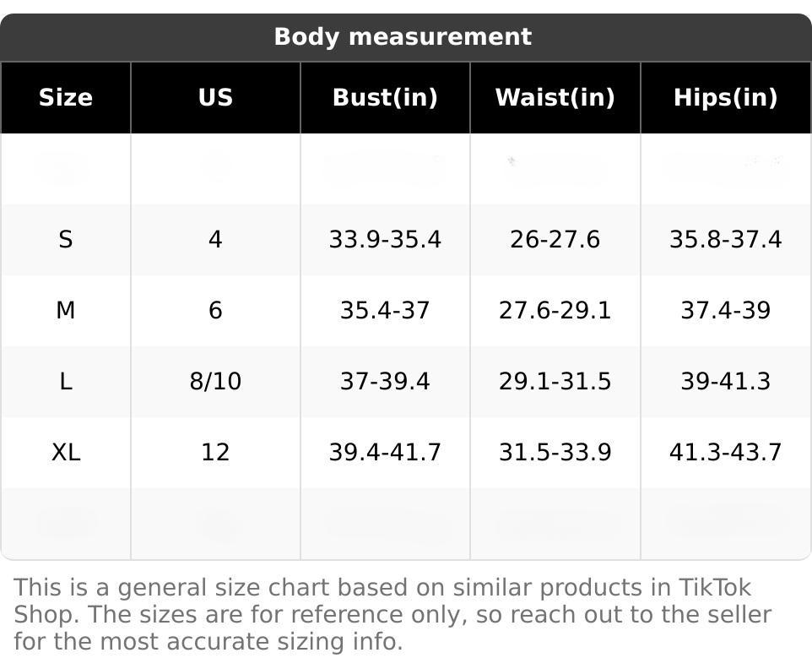The height and width of the screenshot is (669, 812).
Task: Click the L size cell
Action: tap(66, 382)
